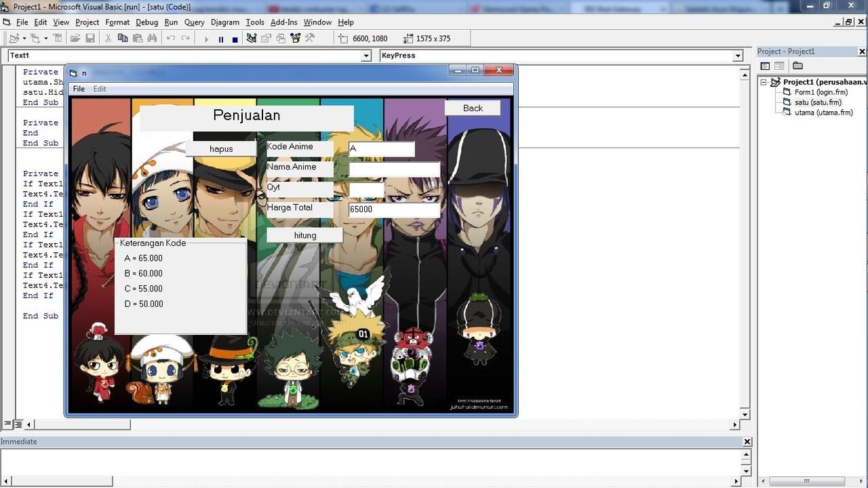Screen dimensions: 868x488
Task: Click the Break (pause) toolbar icon
Action: (220, 39)
